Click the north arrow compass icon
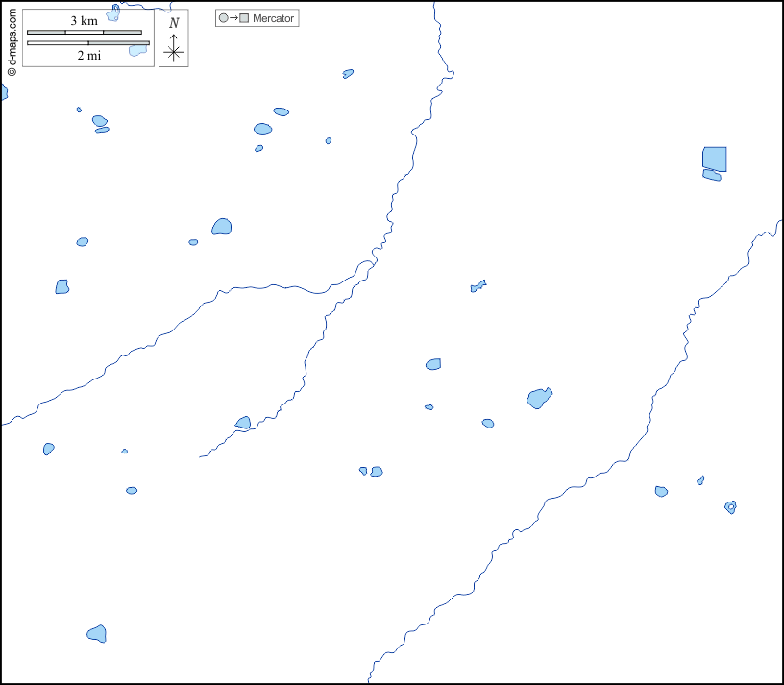Viewport: 784px width, 685px height. click(x=173, y=50)
